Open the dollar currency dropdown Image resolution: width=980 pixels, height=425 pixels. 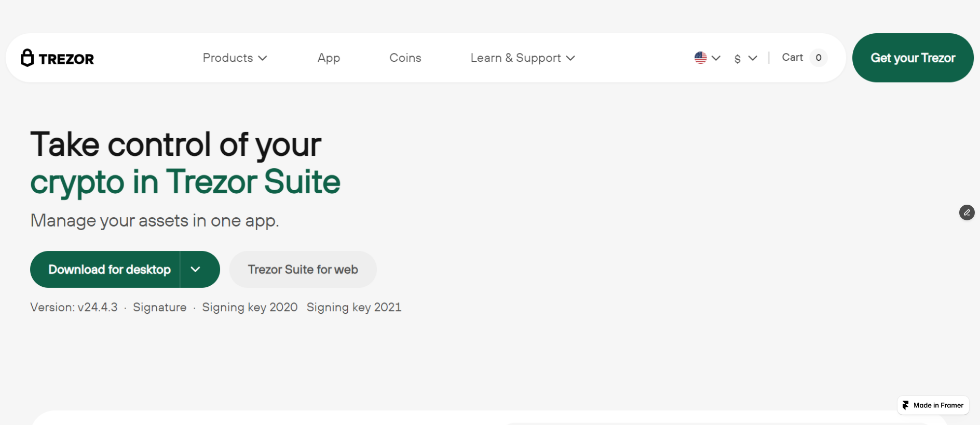745,58
